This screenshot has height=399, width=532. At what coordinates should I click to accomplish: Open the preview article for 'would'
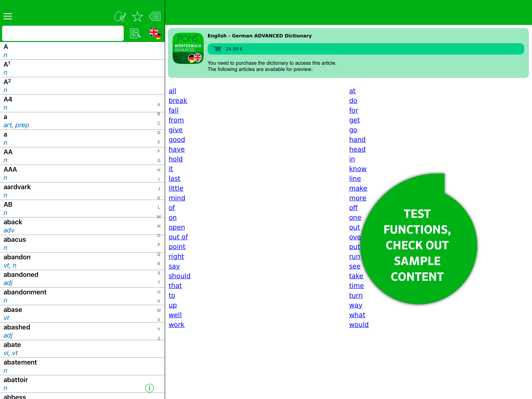coord(359,324)
